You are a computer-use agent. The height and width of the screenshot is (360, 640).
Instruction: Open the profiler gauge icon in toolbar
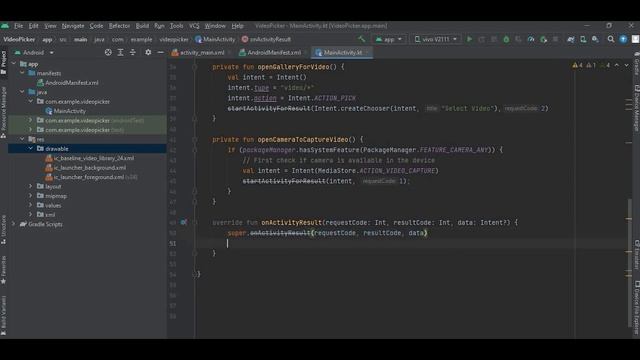tap(531, 39)
